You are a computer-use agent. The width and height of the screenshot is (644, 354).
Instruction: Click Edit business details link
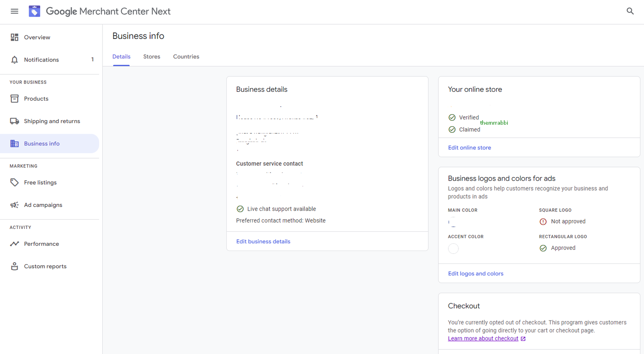pyautogui.click(x=263, y=241)
